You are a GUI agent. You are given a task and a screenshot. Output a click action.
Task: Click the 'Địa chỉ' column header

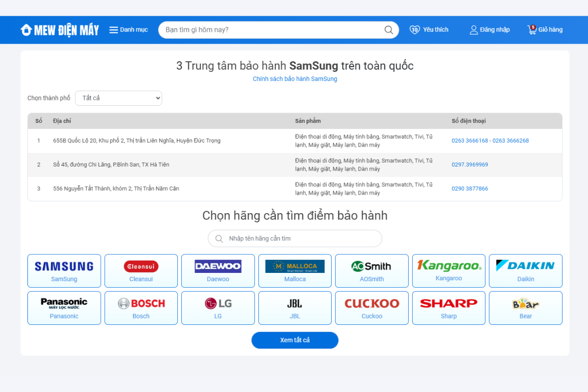pyautogui.click(x=62, y=121)
